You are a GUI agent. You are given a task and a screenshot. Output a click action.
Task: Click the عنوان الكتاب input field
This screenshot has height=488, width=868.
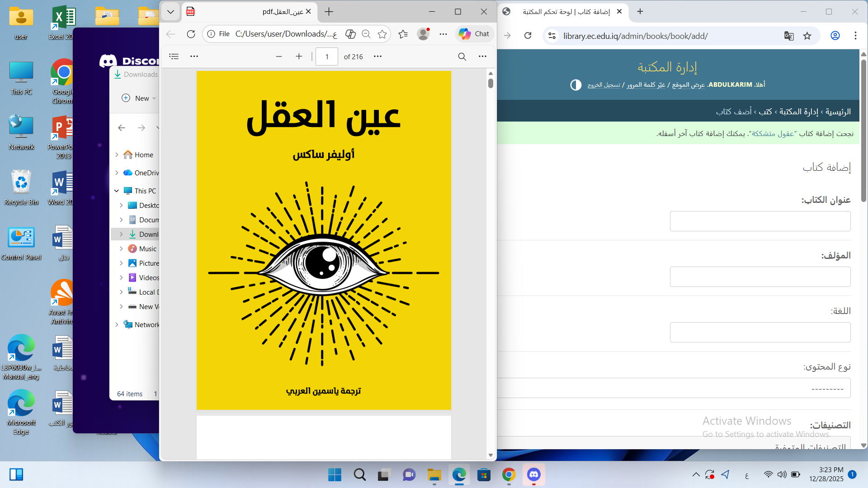pyautogui.click(x=760, y=221)
